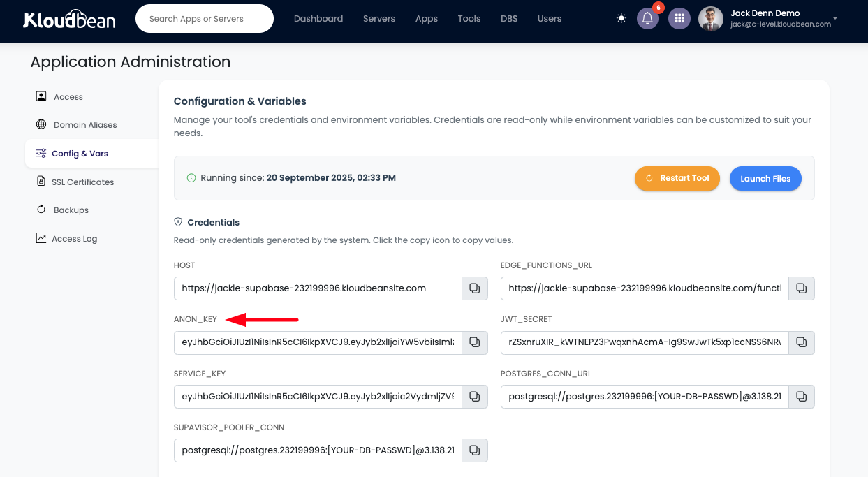
Task: Click the Search Apps or Servers field
Action: 204,19
